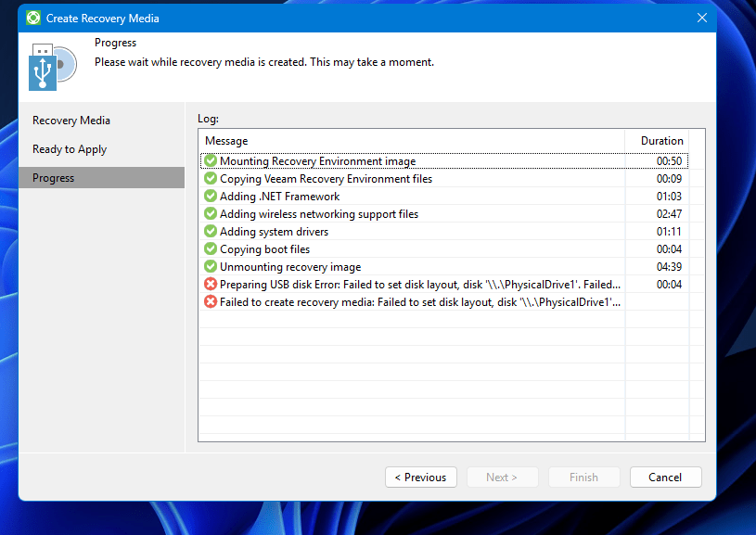Click success icon next to Adding system drivers
Screen dimensions: 756x535
pos(211,232)
